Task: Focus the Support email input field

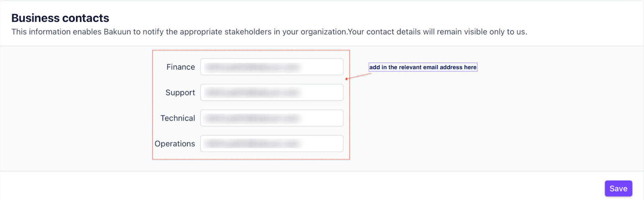Action: (x=272, y=93)
